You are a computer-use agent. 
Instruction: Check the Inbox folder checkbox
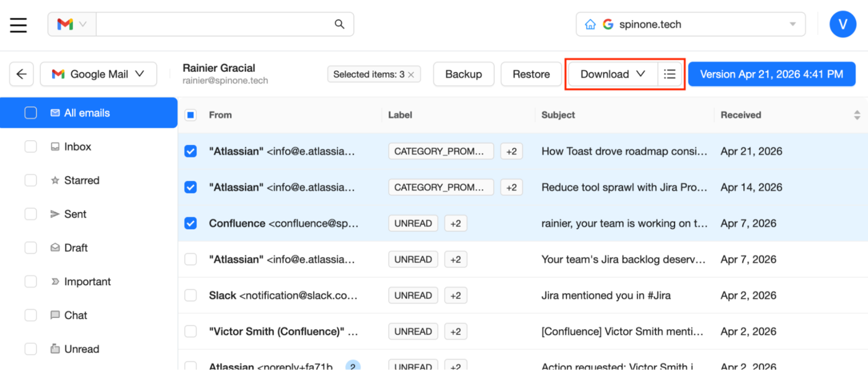point(30,147)
